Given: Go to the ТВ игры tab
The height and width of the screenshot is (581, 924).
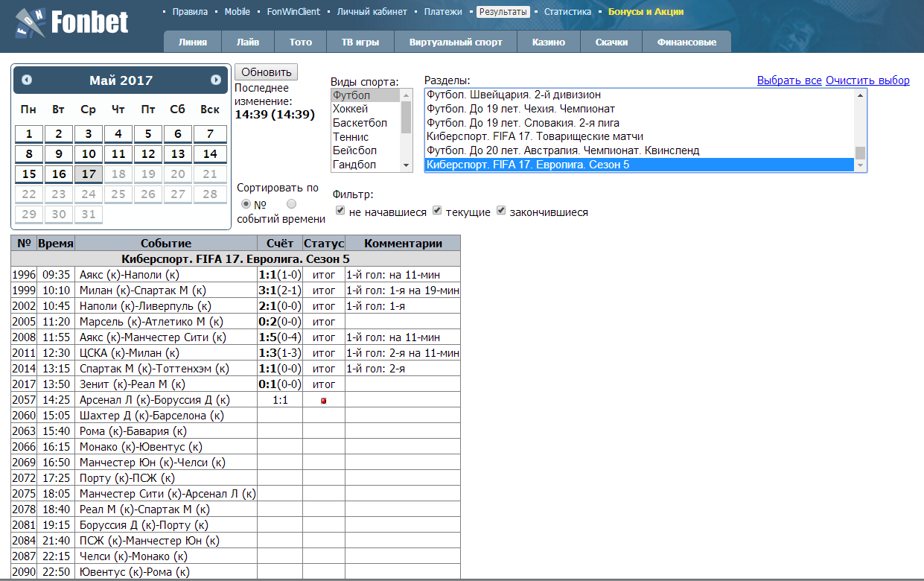Looking at the screenshot, I should (360, 42).
